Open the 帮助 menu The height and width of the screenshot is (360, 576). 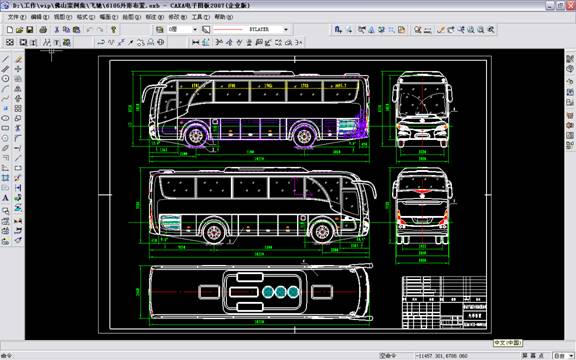coord(224,17)
